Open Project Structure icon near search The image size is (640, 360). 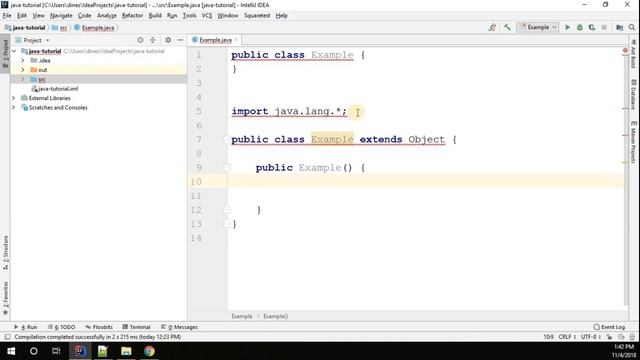pos(620,27)
